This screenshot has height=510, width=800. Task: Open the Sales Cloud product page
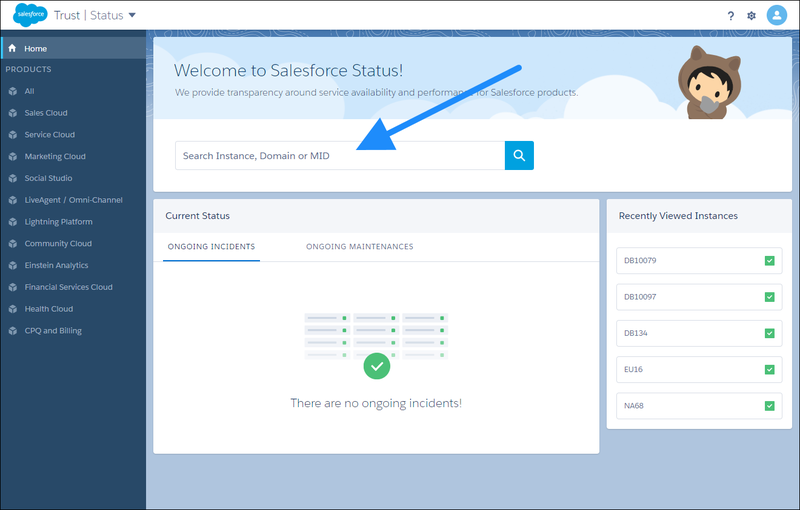(x=46, y=113)
